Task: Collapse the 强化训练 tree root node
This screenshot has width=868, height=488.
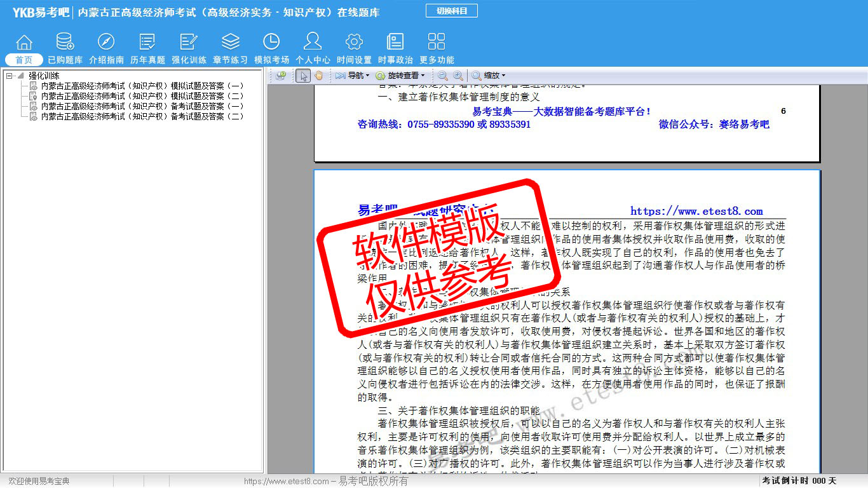Action: click(10, 76)
